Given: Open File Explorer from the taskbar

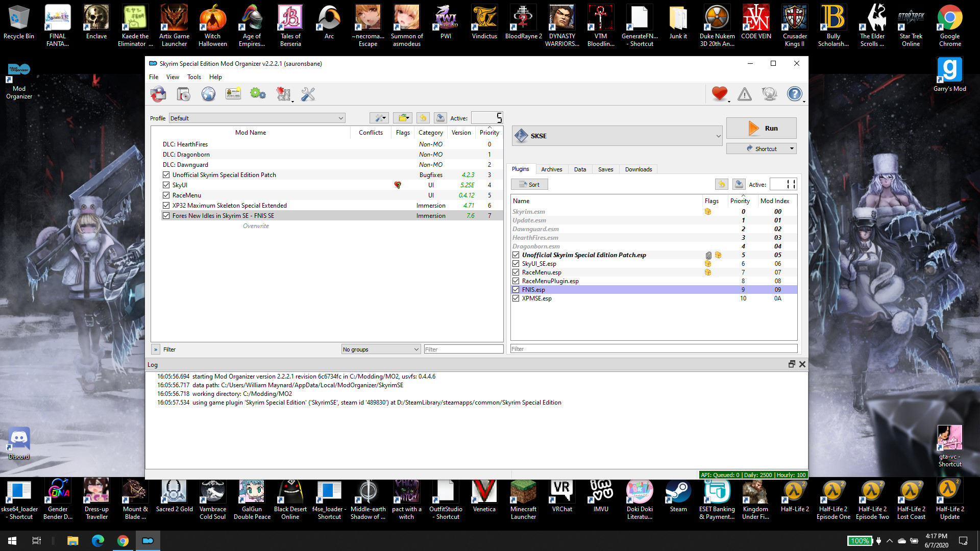Looking at the screenshot, I should (73, 541).
